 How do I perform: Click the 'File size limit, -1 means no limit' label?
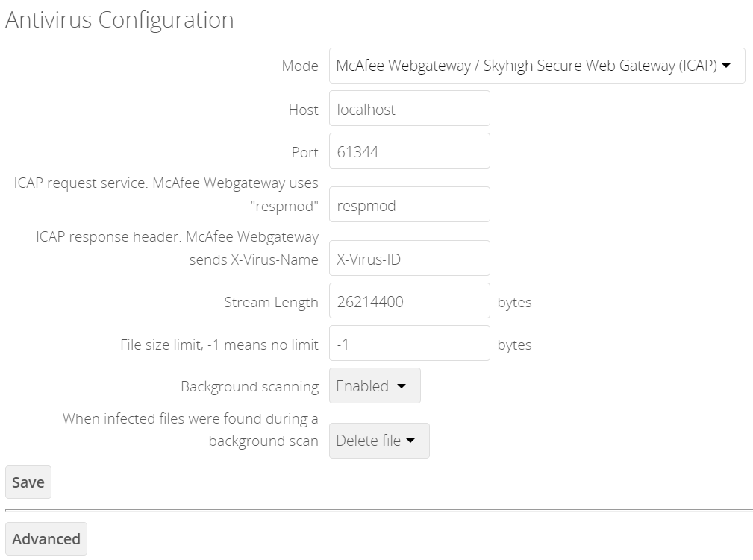point(219,345)
